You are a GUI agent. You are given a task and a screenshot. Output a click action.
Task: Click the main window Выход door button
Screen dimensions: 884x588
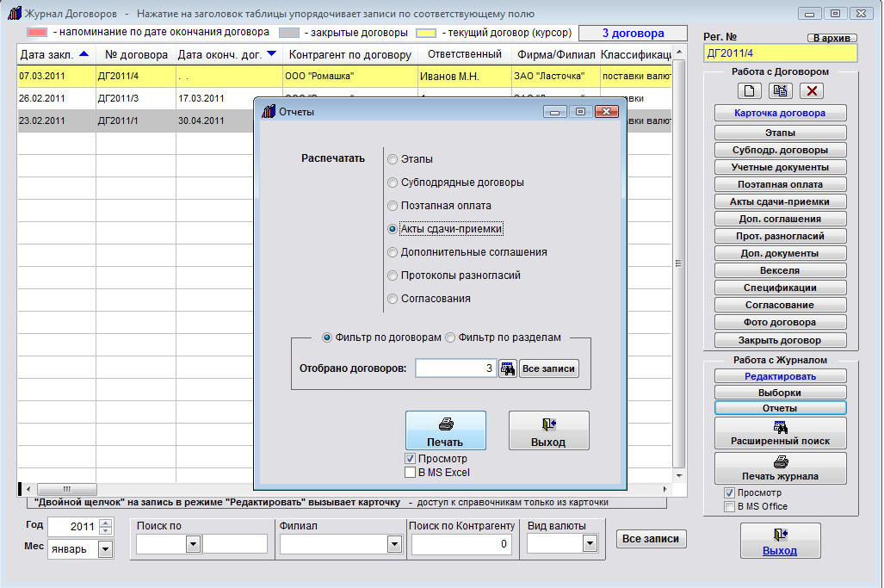(x=780, y=541)
